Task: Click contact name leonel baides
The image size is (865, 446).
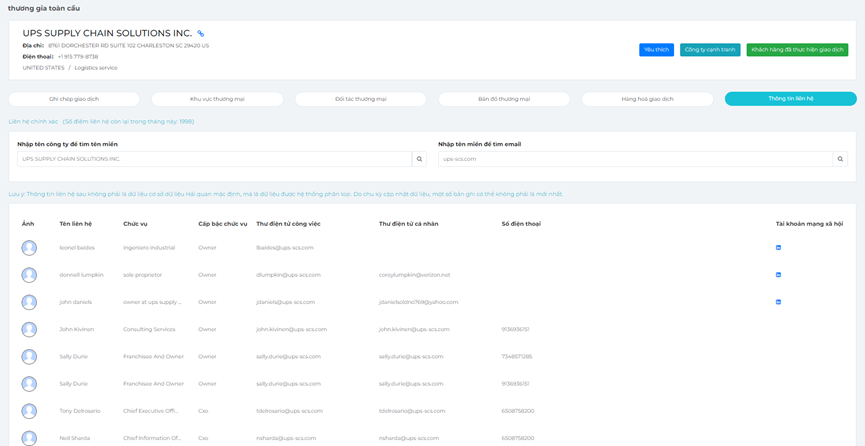Action: pyautogui.click(x=77, y=248)
